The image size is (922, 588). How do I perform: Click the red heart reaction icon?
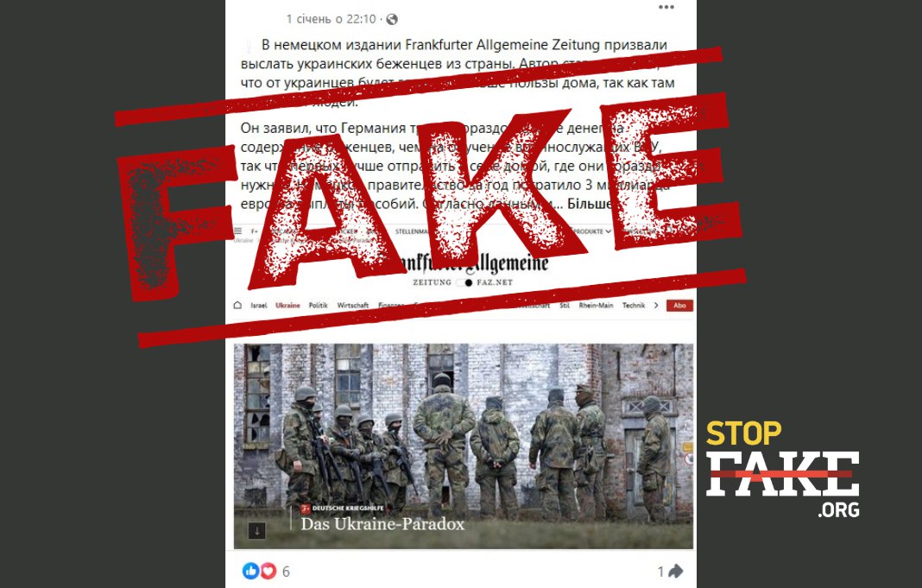tap(268, 571)
